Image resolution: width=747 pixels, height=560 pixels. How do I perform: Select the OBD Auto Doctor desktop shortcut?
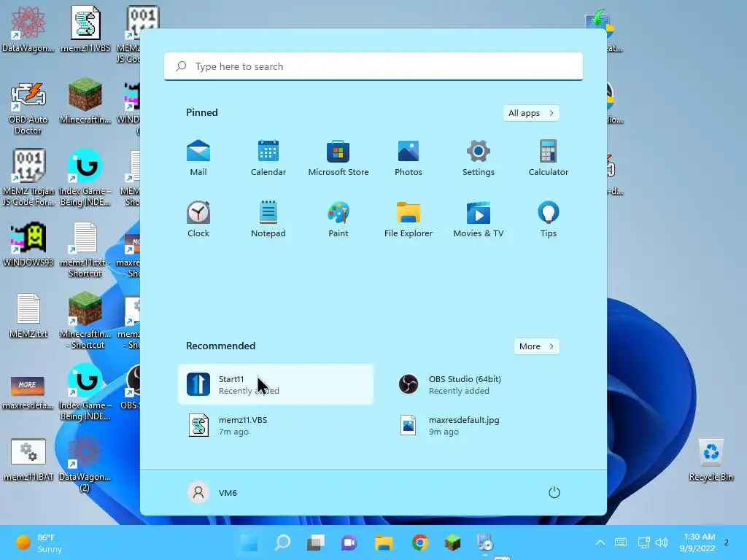click(x=28, y=109)
